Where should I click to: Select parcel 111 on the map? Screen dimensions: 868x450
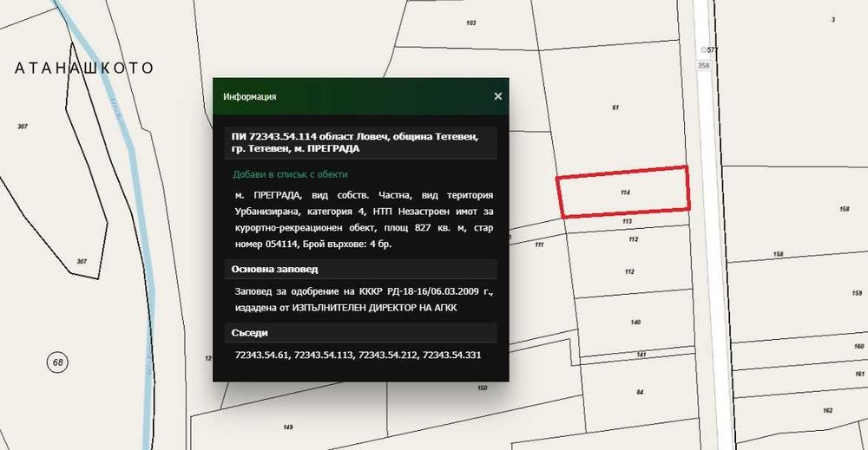539,245
